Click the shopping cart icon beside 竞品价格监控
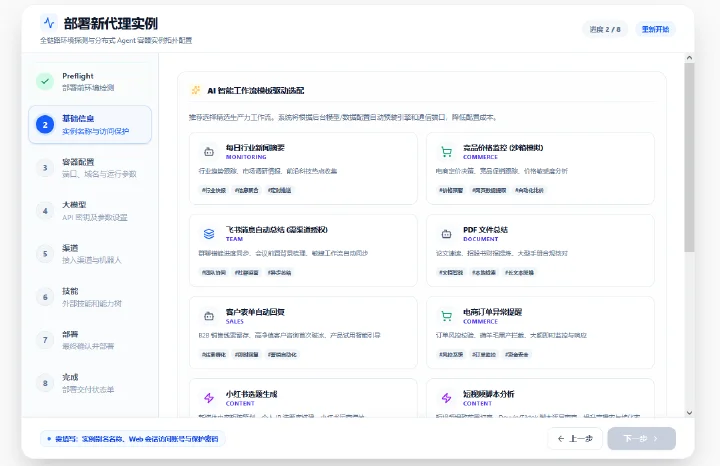Image resolution: width=720 pixels, height=466 pixels. (x=446, y=152)
